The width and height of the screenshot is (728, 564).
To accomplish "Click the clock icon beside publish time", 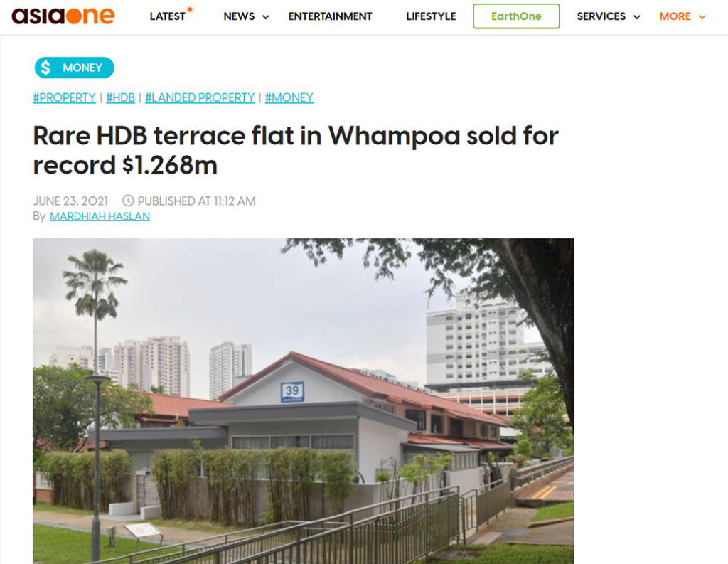I will point(128,201).
